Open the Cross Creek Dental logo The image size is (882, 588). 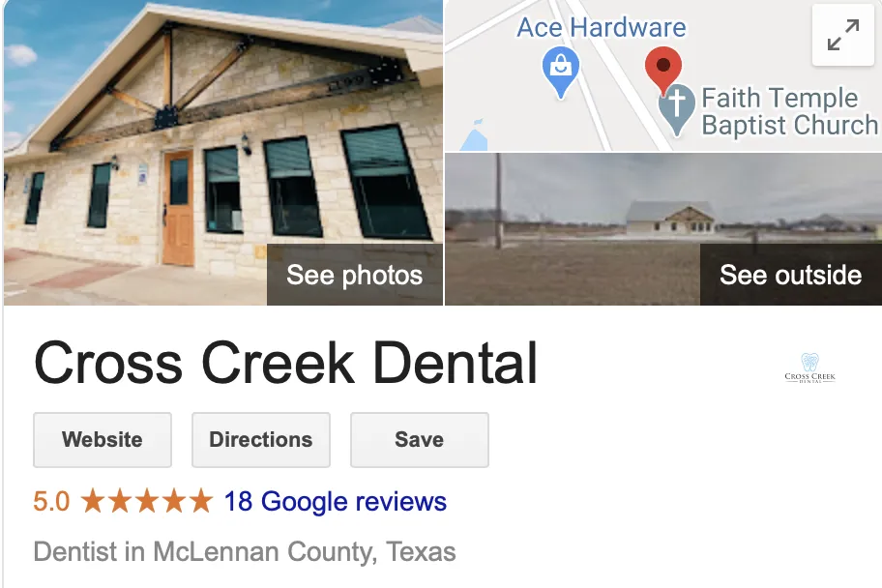(810, 368)
